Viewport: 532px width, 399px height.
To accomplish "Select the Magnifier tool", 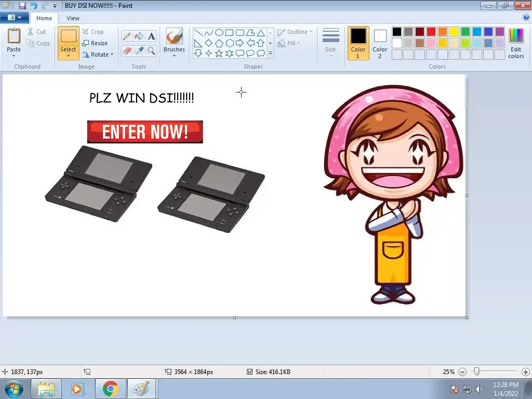I will coord(151,51).
